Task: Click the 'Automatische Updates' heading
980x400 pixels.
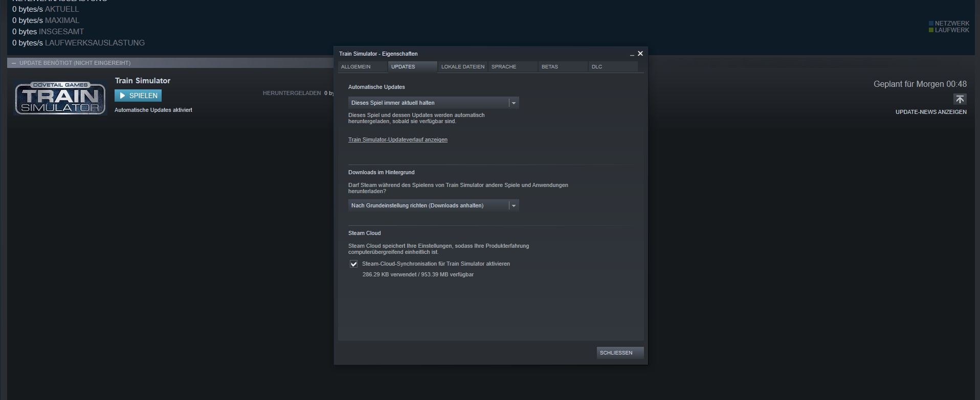Action: [x=376, y=87]
